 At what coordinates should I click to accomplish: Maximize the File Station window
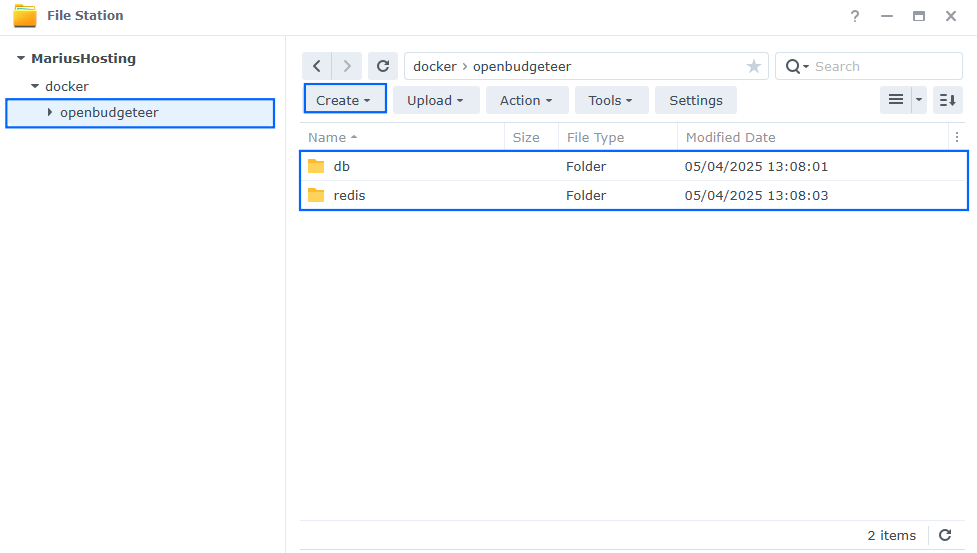tap(918, 16)
